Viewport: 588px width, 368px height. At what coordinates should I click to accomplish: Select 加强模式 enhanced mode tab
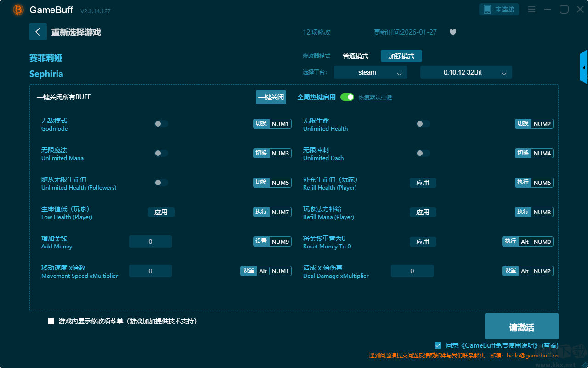click(401, 56)
